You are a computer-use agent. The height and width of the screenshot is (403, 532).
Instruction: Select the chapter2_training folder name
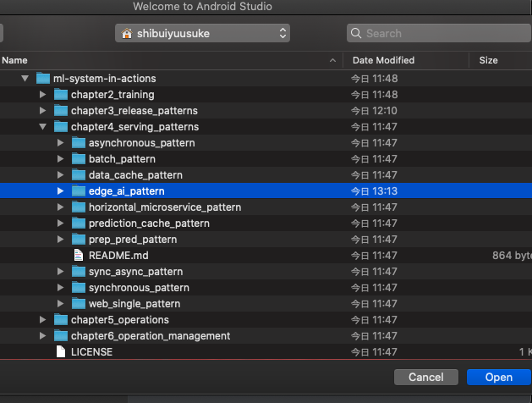(x=112, y=94)
